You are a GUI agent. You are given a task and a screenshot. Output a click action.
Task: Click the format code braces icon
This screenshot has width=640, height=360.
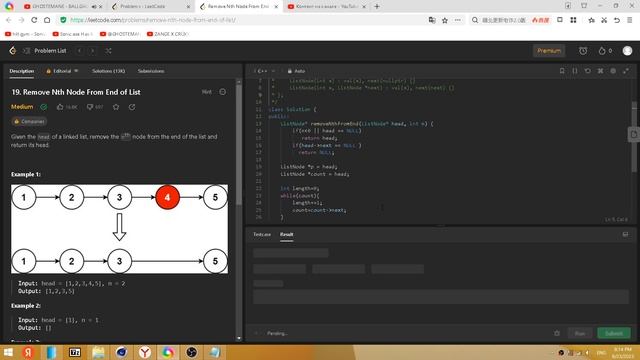tap(575, 71)
